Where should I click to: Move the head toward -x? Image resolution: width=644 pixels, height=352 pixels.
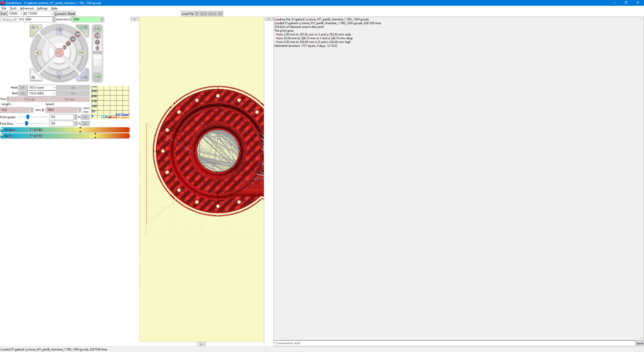click(36, 52)
